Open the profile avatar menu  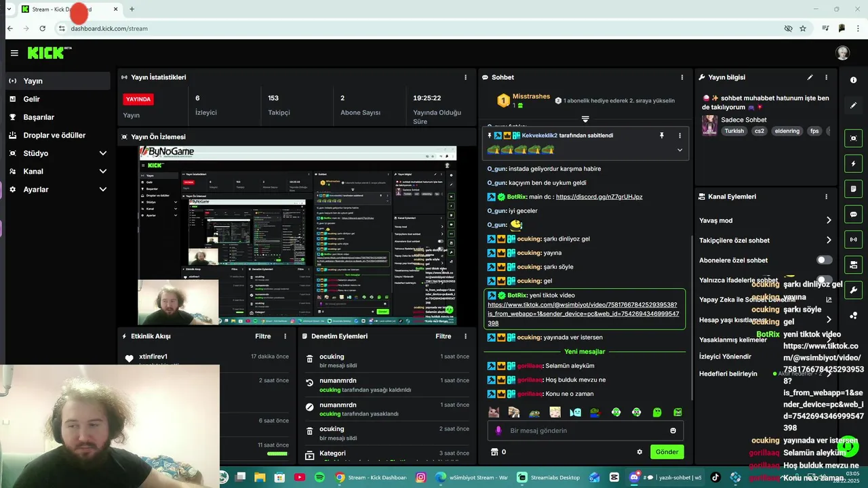pyautogui.click(x=842, y=53)
